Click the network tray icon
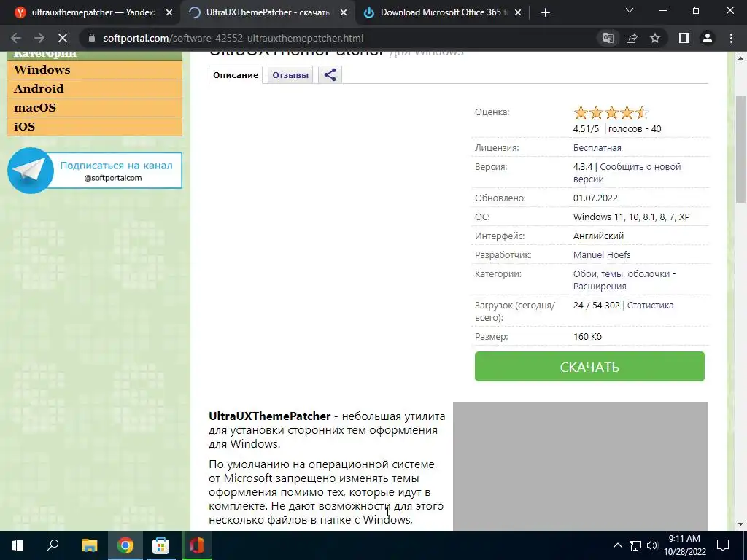Viewport: 747px width, 560px height. pos(635,545)
